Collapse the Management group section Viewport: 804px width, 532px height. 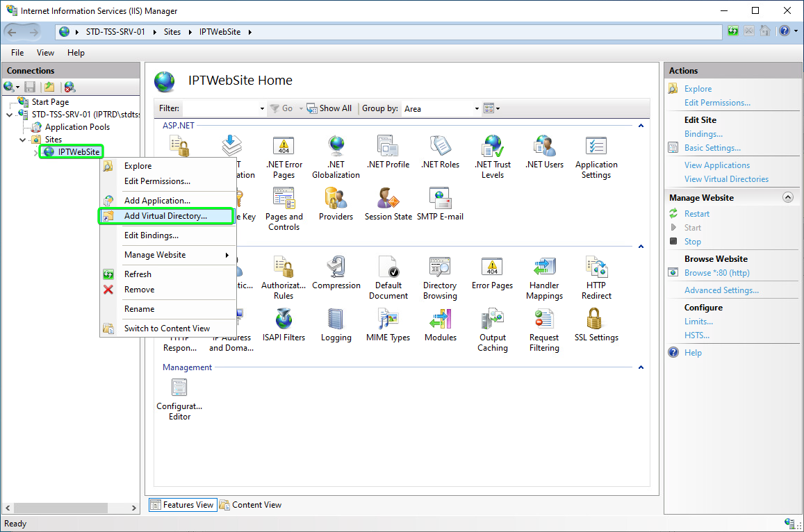[x=641, y=367]
